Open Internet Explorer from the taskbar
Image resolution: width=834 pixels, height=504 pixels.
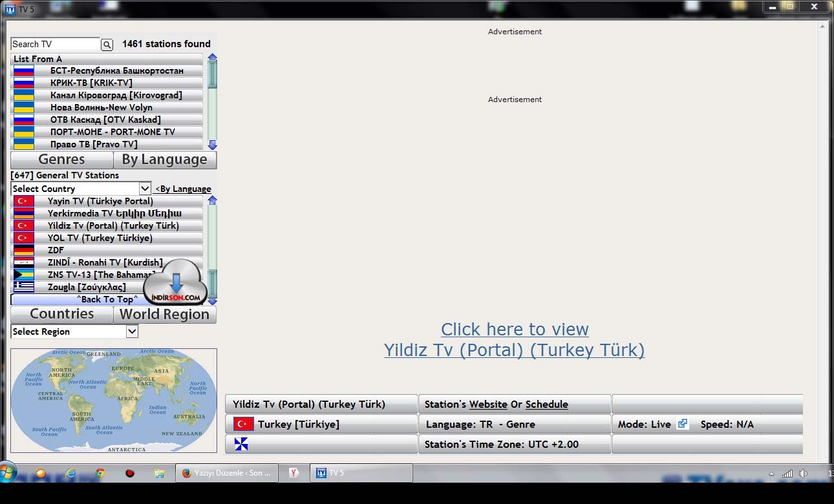[x=70, y=473]
